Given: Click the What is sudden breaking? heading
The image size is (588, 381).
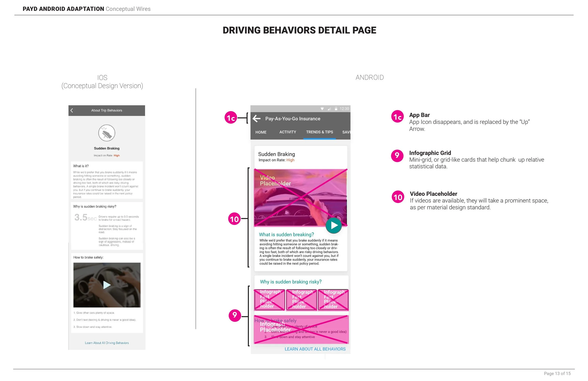Looking at the screenshot, I should coord(286,235).
